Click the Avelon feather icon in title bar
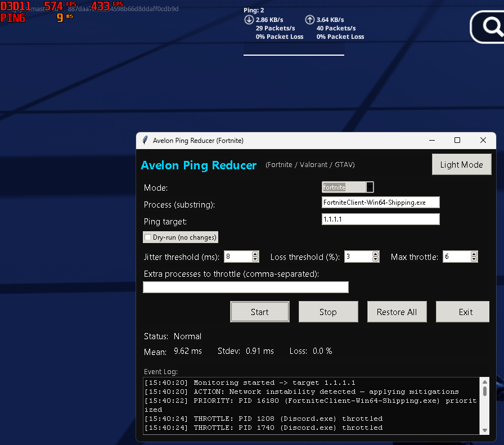The width and height of the screenshot is (504, 445). pyautogui.click(x=145, y=140)
